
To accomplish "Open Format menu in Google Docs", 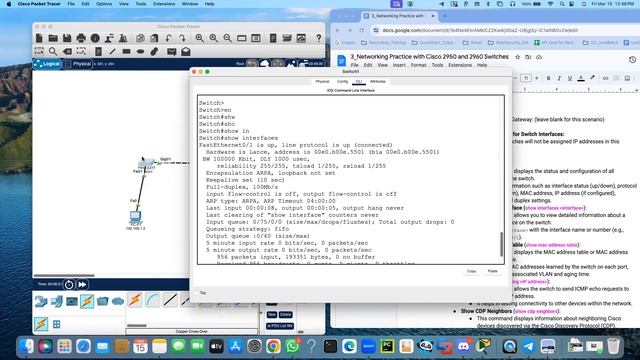I will tap(418, 65).
